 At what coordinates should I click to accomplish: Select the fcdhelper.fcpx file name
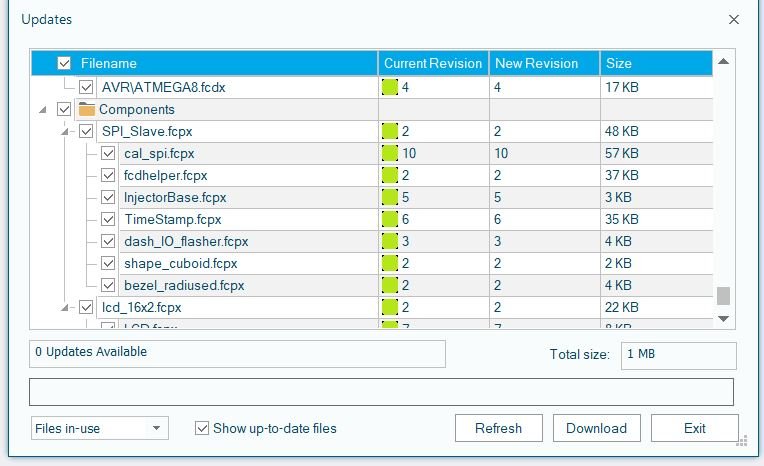coord(166,175)
